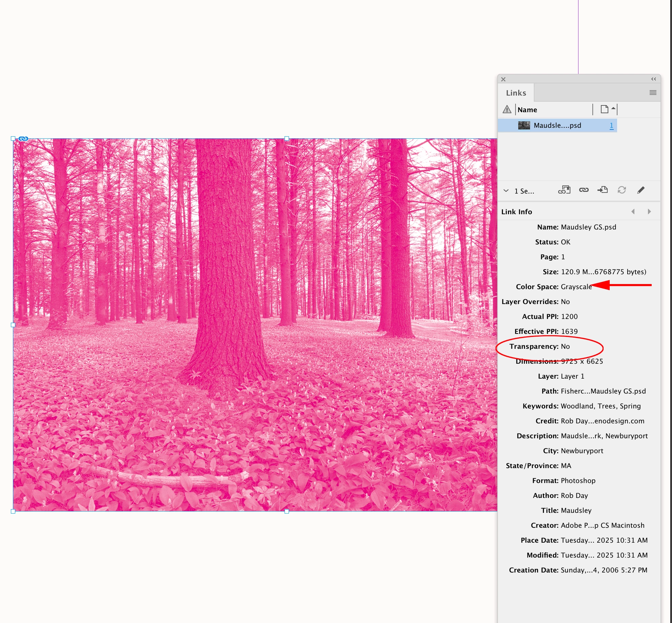Image resolution: width=672 pixels, height=623 pixels.
Task: Collapse Links panel with double-arrow icon
Action: (653, 79)
